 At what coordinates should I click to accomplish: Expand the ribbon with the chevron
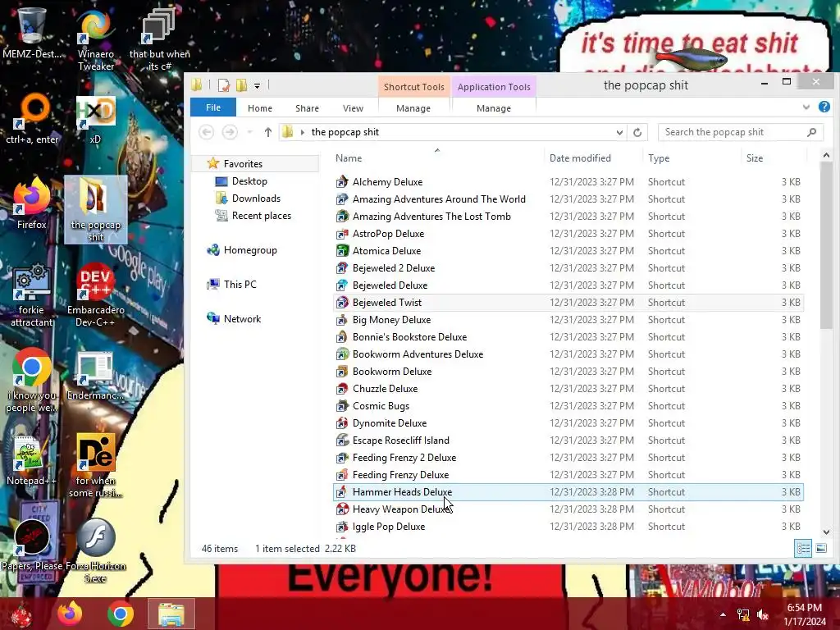tap(806, 107)
